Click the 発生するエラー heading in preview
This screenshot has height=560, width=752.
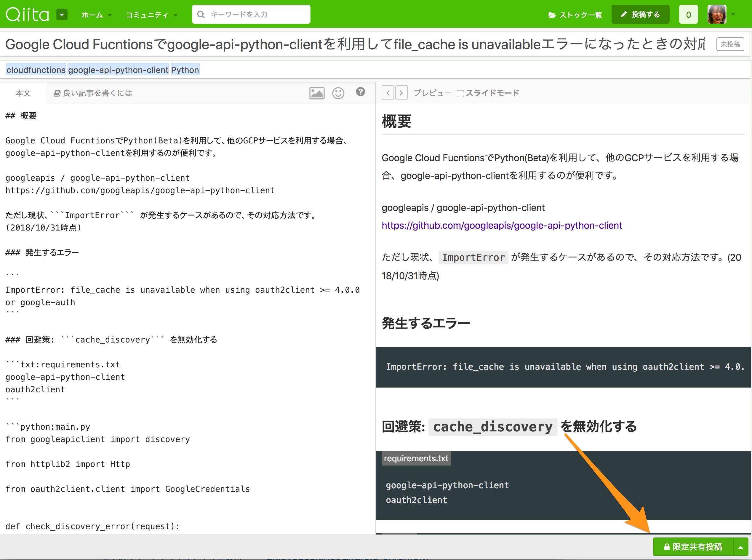point(426,323)
